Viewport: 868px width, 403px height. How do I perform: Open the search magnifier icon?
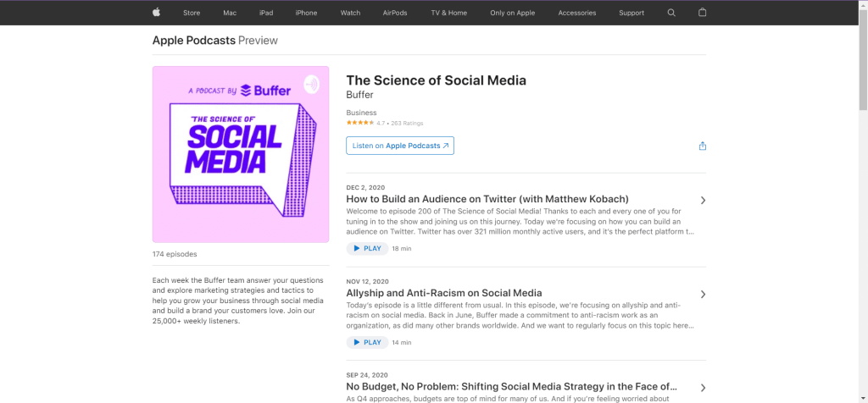(671, 13)
